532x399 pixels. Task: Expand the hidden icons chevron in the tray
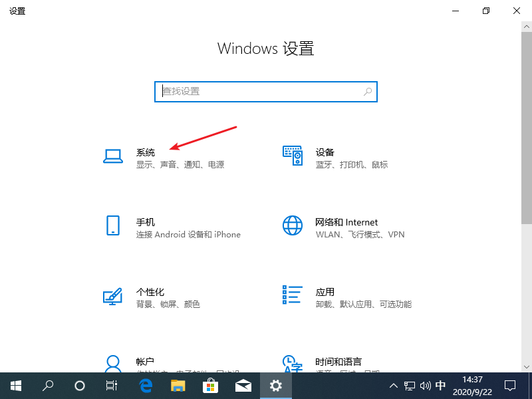tap(394, 386)
